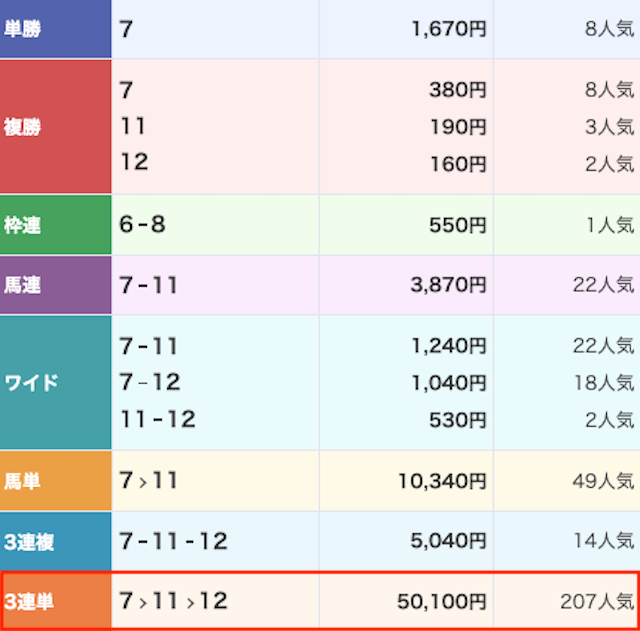Select the 380円 place payout
Viewport: 640px width, 631px height.
pyautogui.click(x=458, y=90)
